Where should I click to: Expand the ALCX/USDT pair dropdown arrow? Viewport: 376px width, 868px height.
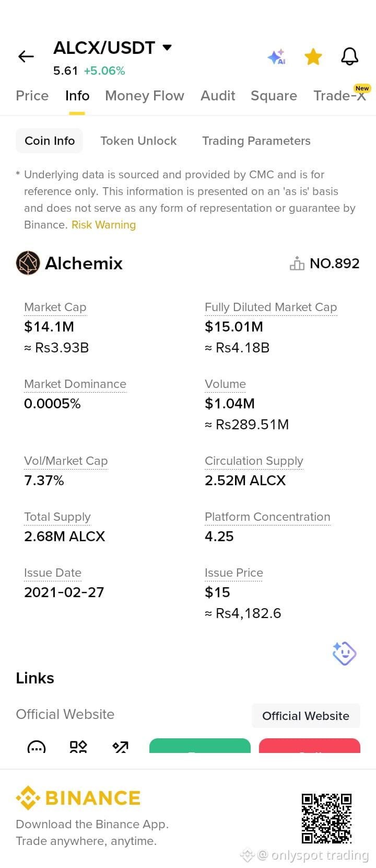(x=167, y=48)
